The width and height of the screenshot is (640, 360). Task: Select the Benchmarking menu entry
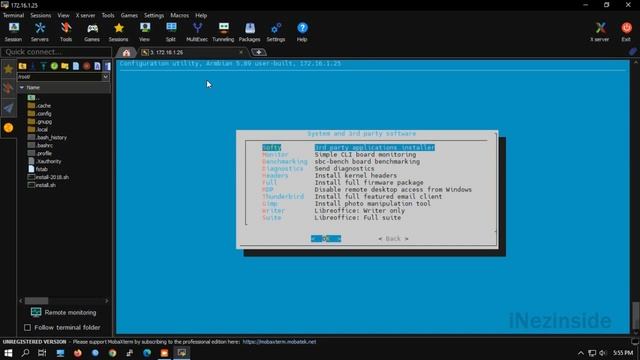pyautogui.click(x=284, y=162)
